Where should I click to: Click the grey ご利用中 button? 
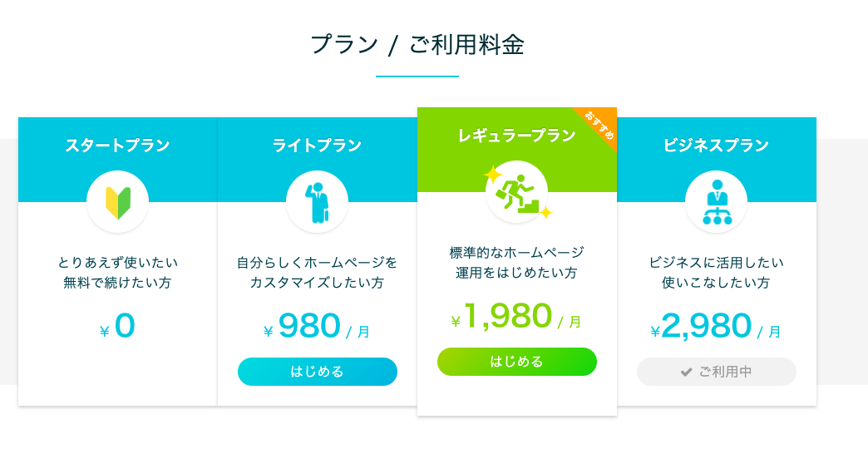(x=717, y=372)
